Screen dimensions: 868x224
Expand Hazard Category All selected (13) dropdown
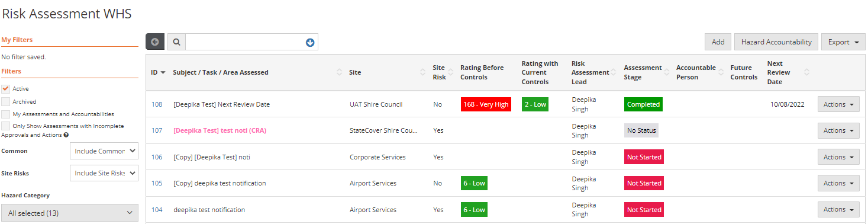70,213
